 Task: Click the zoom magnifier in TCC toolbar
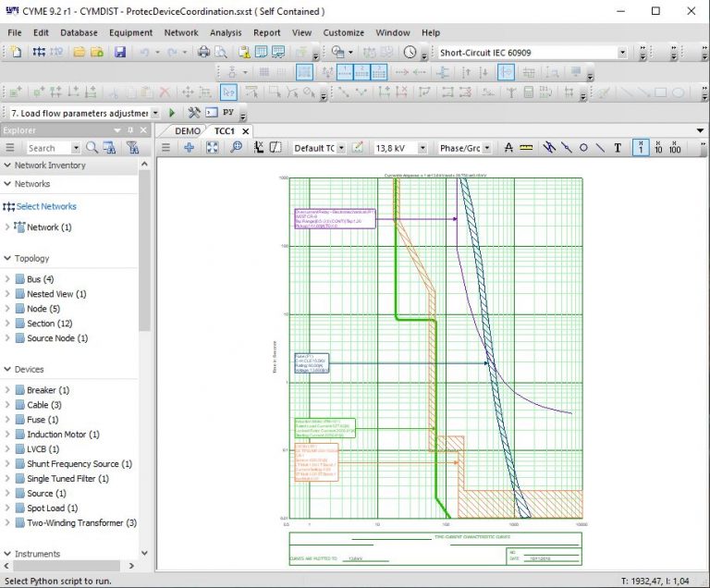coord(237,148)
